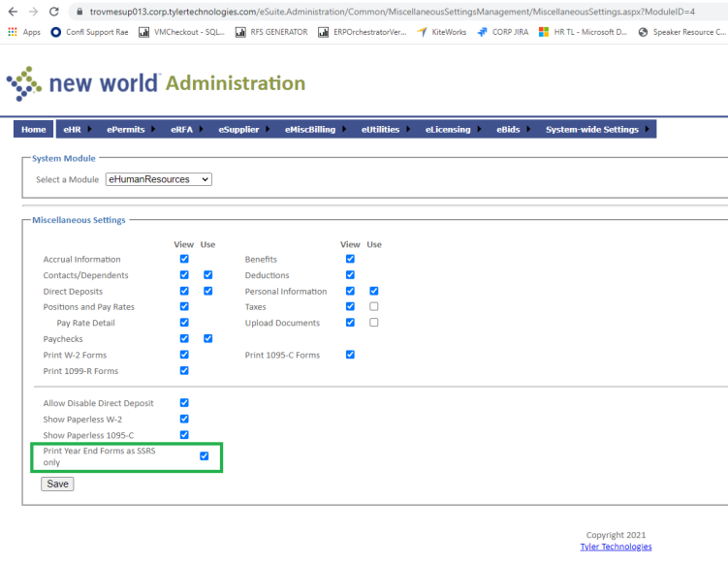Viewport: 728px width, 563px height.
Task: Go to the Home menu item
Action: [34, 129]
